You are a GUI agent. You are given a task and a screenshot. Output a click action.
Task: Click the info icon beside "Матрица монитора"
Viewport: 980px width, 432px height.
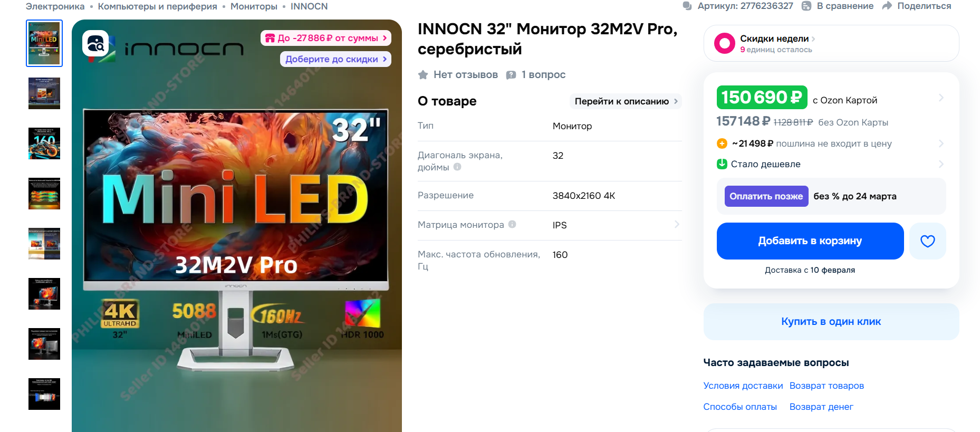(x=512, y=224)
